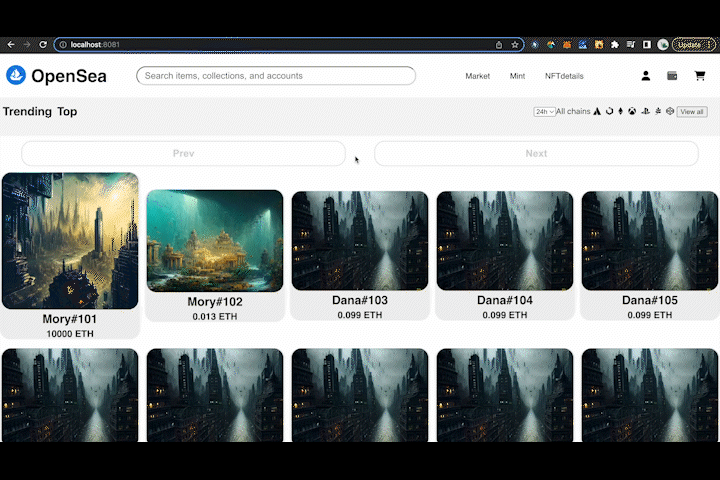The image size is (720, 480).
Task: Open the Dana#103 NFT image
Action: click(360, 241)
